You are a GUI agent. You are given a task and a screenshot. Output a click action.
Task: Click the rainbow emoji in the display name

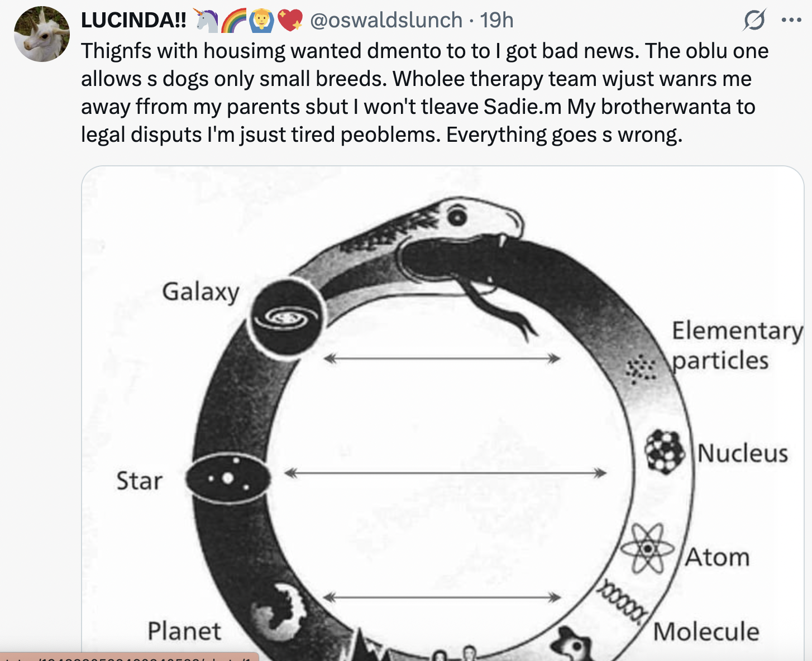coord(233,20)
